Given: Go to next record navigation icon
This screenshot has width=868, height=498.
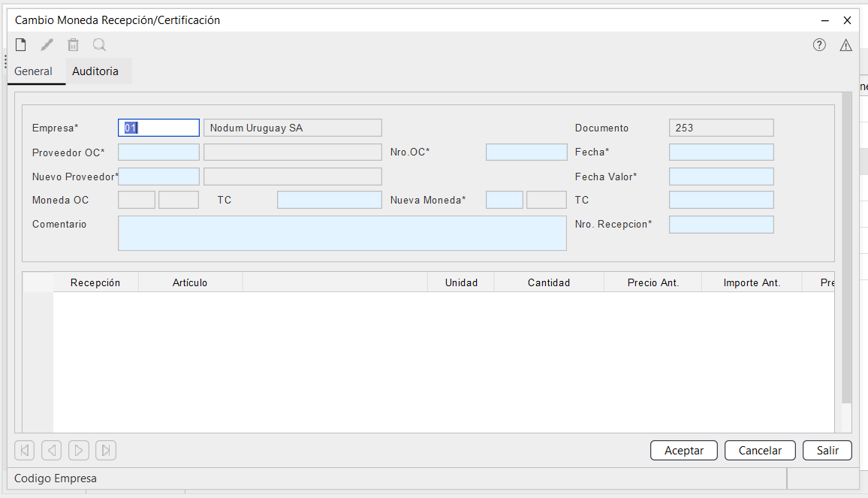Looking at the screenshot, I should [x=79, y=451].
